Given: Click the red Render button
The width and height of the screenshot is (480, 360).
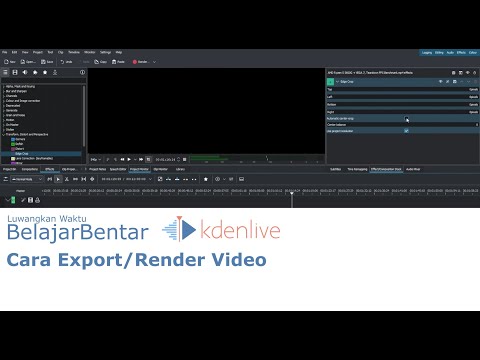Looking at the screenshot, I should coord(140,62).
